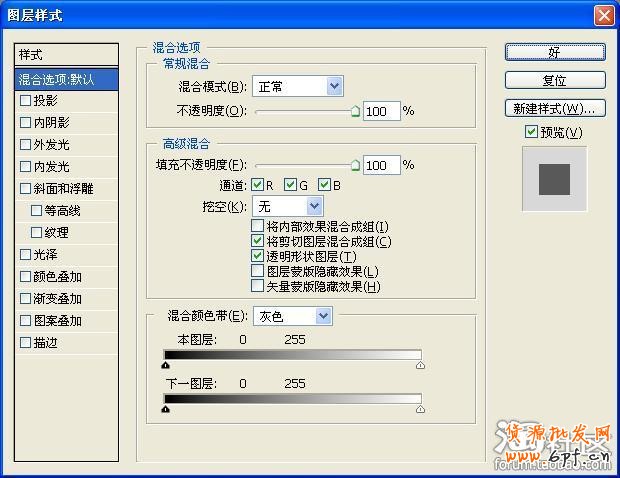Image resolution: width=620 pixels, height=478 pixels.
Task: Click the black triangle under 下一图层 gradient
Action: pyautogui.click(x=166, y=408)
